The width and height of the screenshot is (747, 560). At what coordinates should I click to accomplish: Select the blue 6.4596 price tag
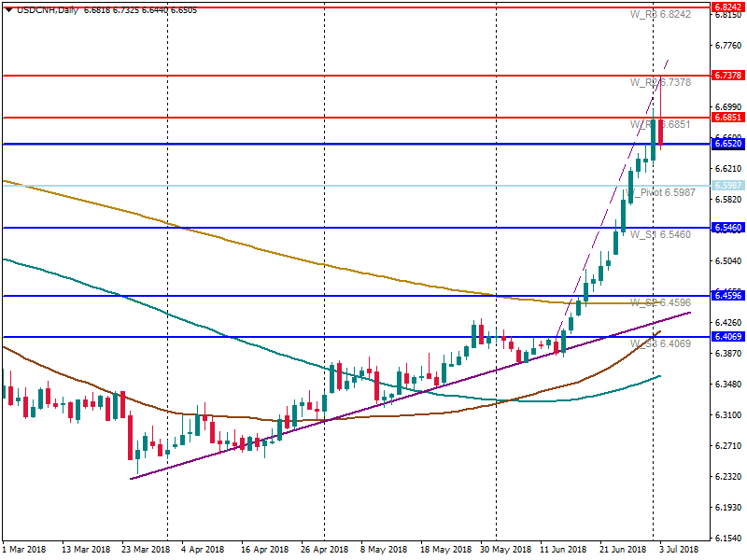(726, 296)
